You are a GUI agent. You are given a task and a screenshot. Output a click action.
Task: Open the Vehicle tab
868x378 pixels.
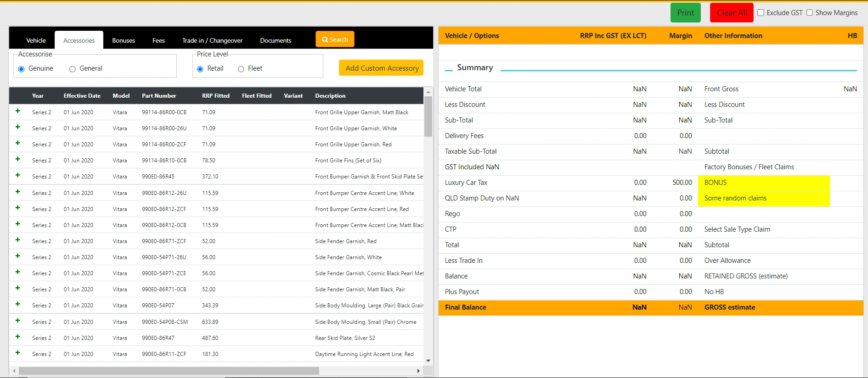pyautogui.click(x=36, y=40)
